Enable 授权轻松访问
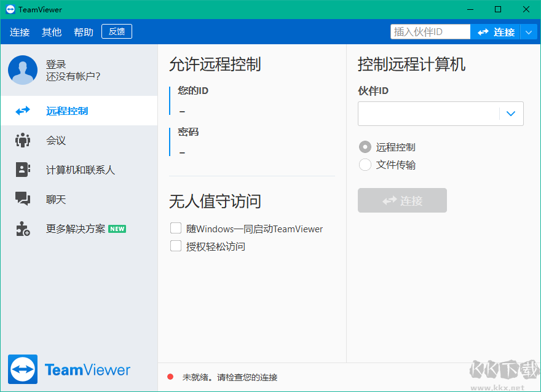541x392 pixels. coord(176,246)
